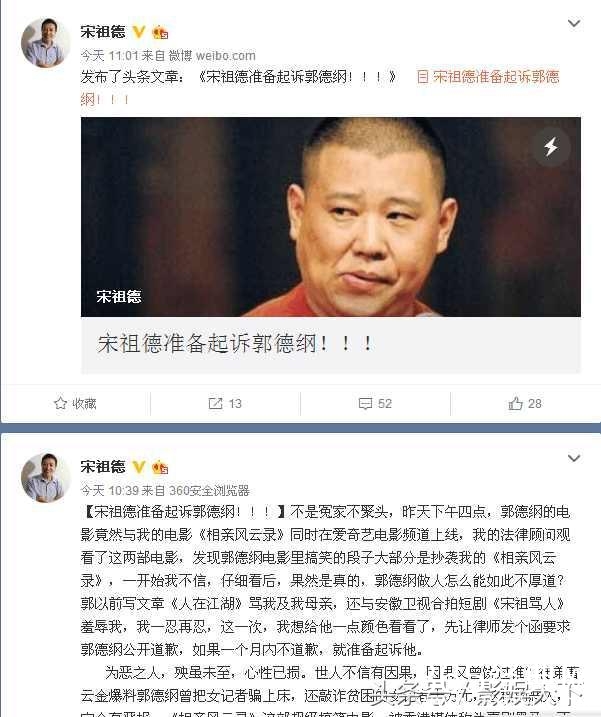Viewport: 601px width, 717px height.
Task: Click the gold V verified badge in the second post
Action: (x=139, y=467)
